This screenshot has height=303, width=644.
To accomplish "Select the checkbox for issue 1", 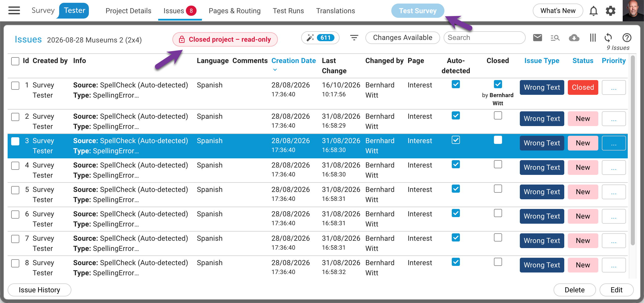I will coord(15,86).
